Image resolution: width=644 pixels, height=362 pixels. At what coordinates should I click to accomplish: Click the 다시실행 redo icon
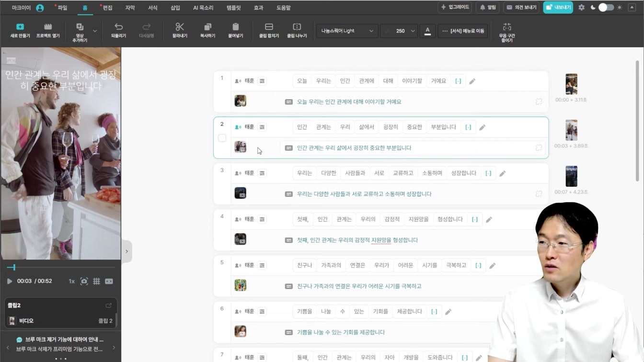click(146, 31)
